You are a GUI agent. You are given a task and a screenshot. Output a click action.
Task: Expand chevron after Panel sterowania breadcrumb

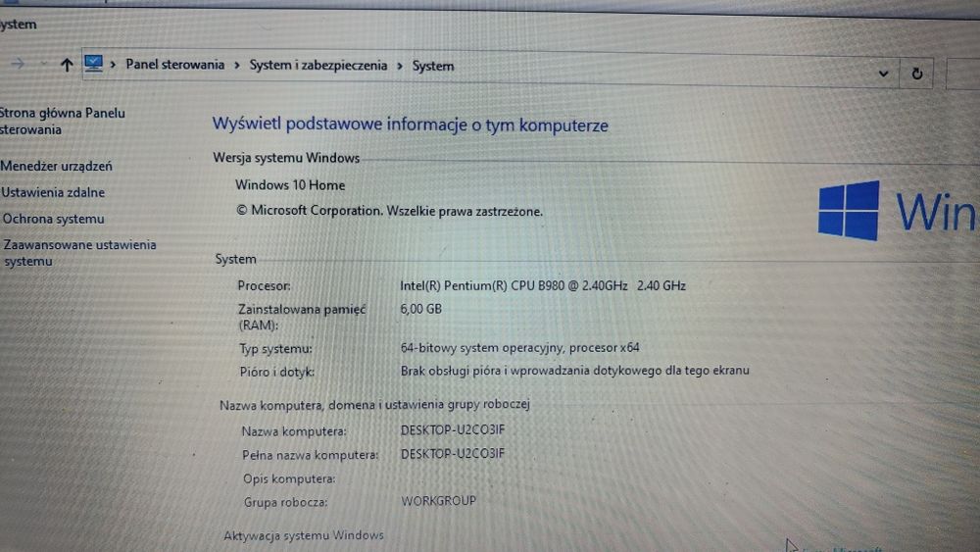[x=237, y=65]
